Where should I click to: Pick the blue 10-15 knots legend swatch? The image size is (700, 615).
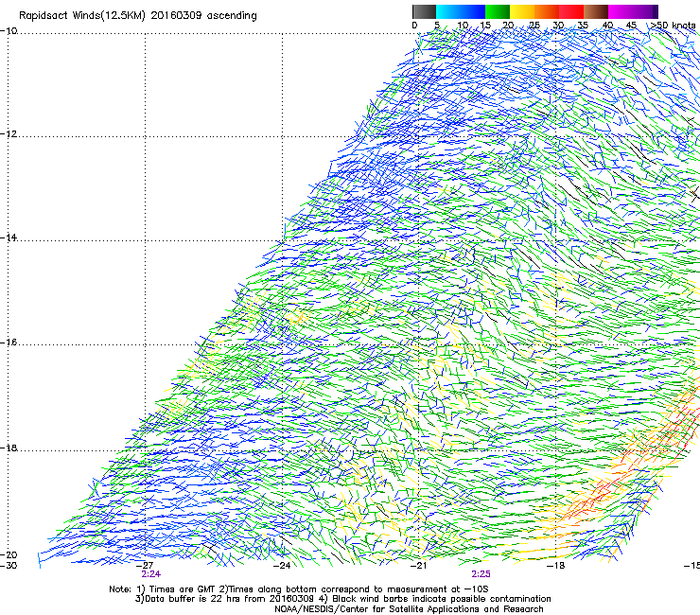coord(472,11)
